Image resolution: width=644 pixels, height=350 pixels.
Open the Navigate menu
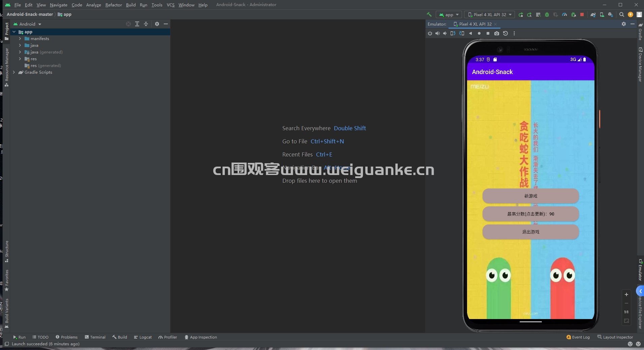59,5
